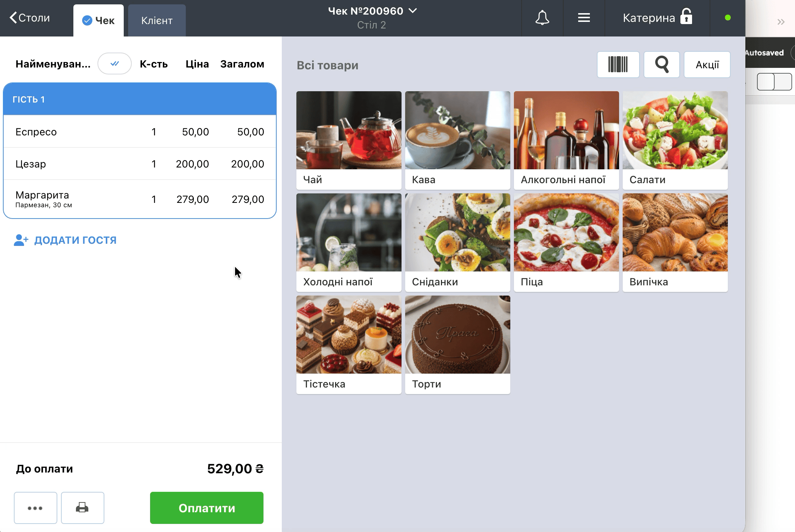Go back to Столи

[30, 18]
